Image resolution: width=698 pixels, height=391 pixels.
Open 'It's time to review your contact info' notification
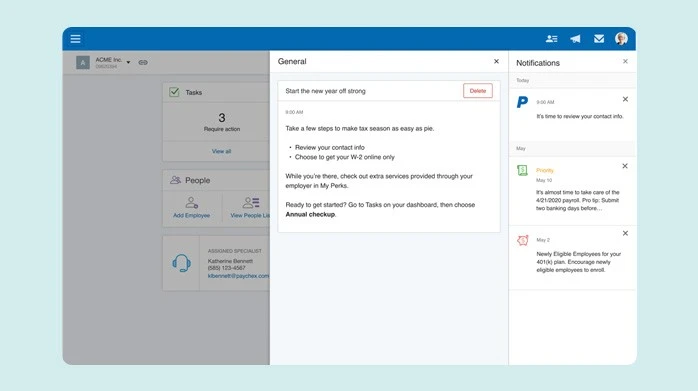click(580, 117)
